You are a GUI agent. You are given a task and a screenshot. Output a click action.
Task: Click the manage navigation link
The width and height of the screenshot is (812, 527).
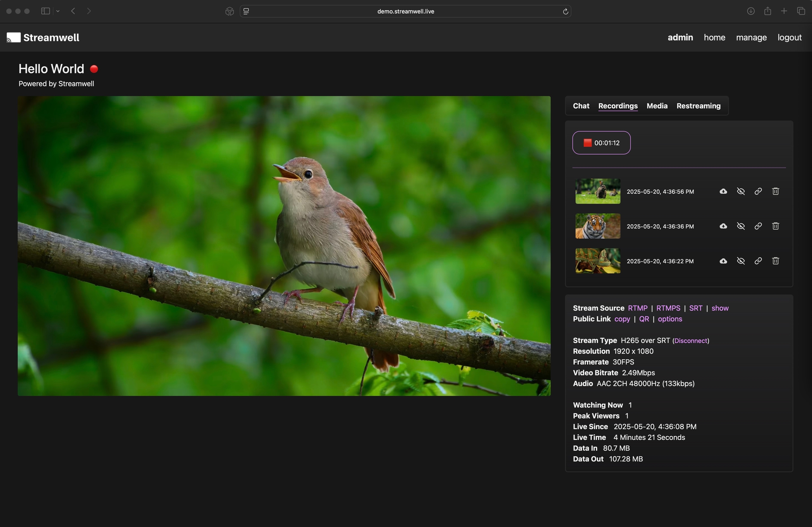tap(751, 37)
